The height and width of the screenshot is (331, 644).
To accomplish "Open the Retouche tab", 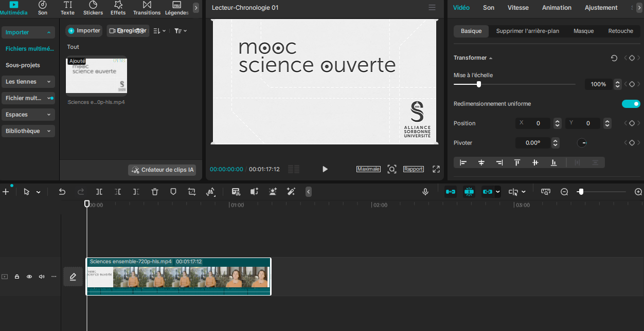I will 621,31.
